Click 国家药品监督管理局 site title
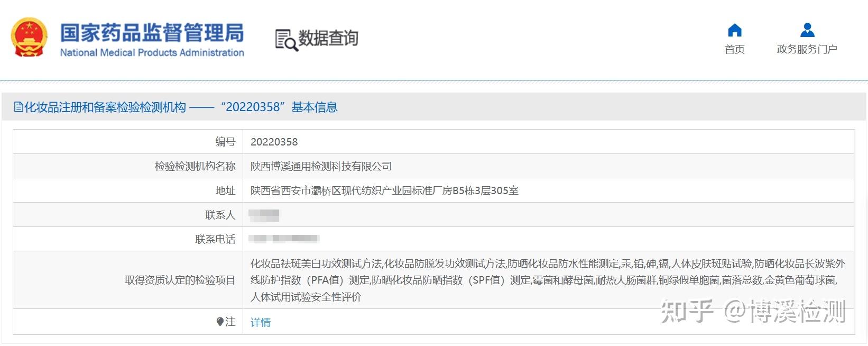The image size is (868, 346). 152,33
